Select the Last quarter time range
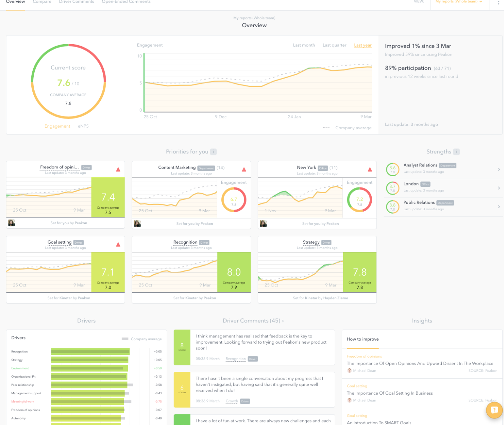The height and width of the screenshot is (430, 504). pos(334,45)
